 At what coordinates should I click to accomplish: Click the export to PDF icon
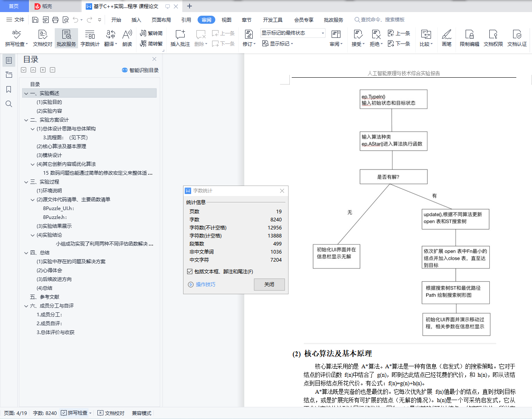pos(45,20)
